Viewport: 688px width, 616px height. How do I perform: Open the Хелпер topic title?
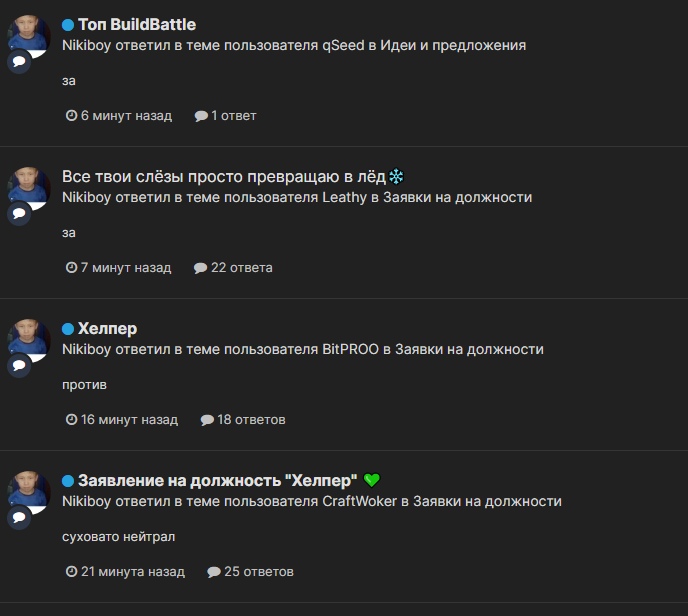108,329
